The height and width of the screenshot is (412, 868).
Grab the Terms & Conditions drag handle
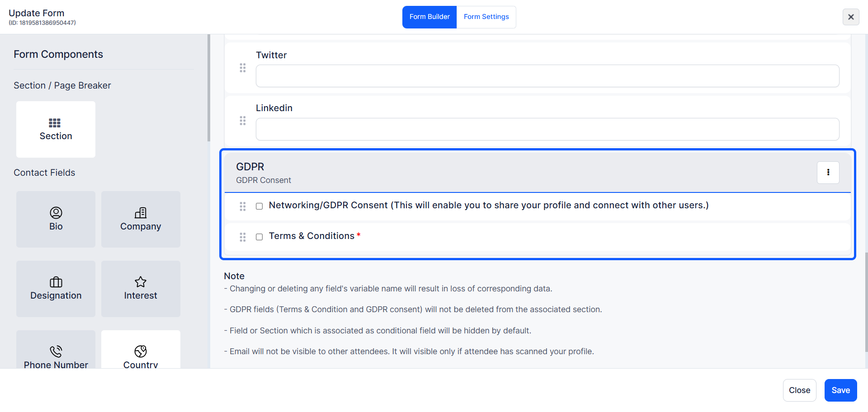[243, 237]
